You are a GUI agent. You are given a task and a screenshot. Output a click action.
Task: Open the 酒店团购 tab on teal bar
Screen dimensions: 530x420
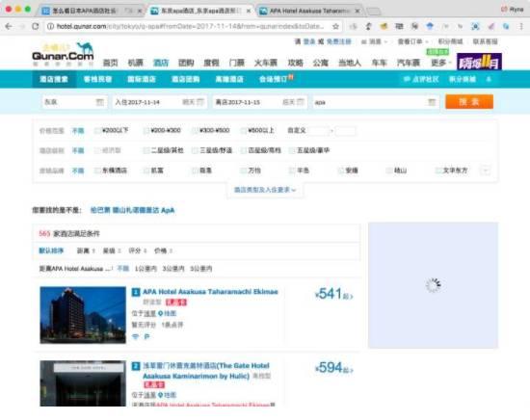[x=185, y=79]
